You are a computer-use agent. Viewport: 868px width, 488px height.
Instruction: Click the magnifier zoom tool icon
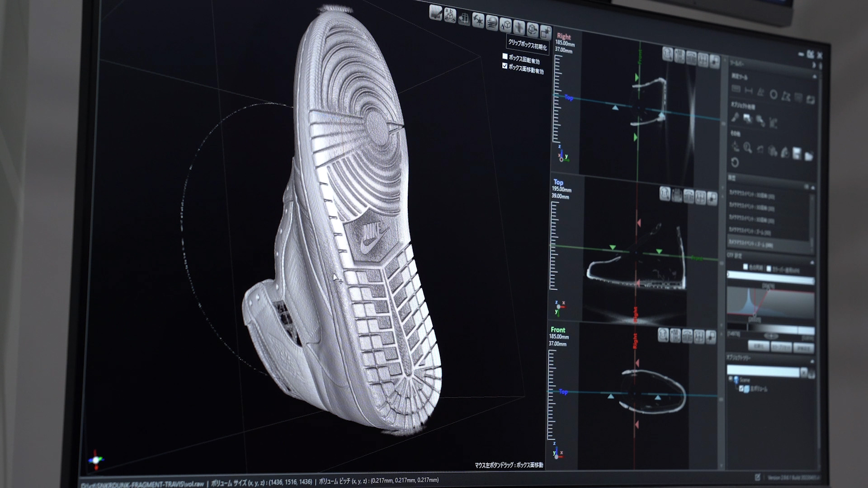[x=748, y=148]
